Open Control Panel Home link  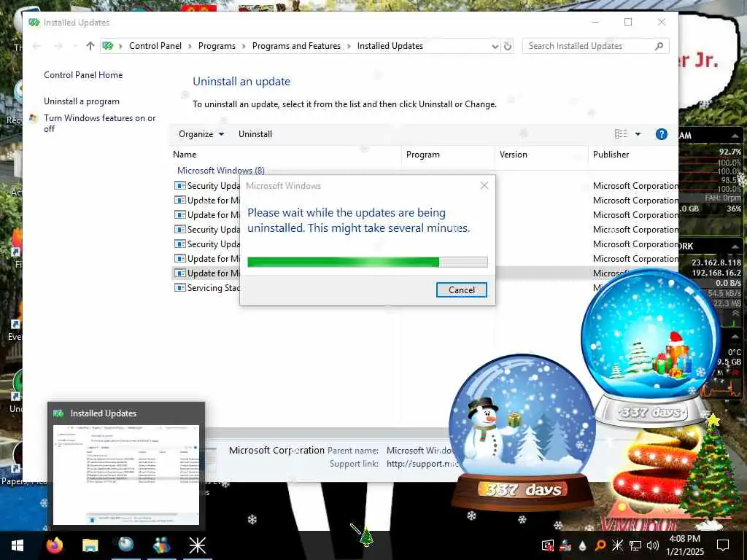point(83,75)
